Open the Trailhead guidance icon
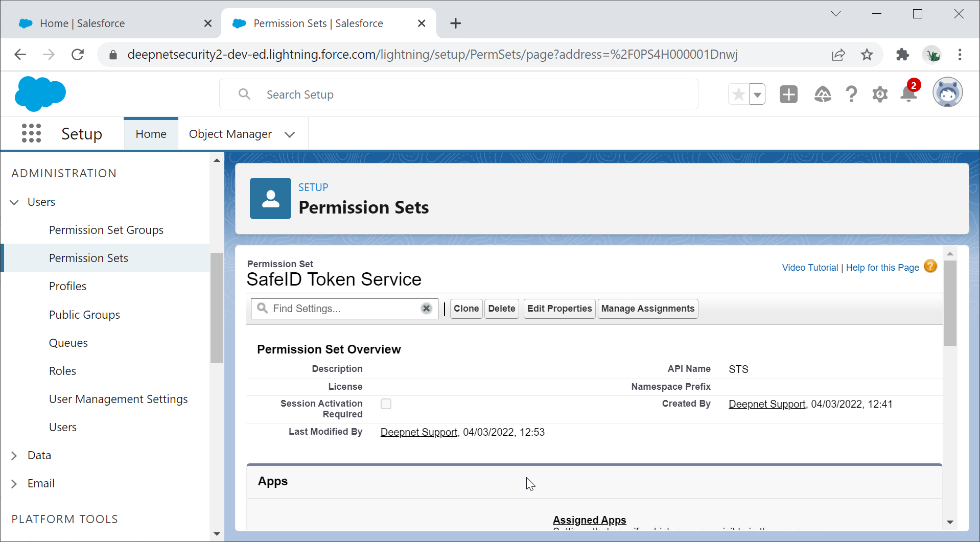980x542 pixels. (x=822, y=95)
